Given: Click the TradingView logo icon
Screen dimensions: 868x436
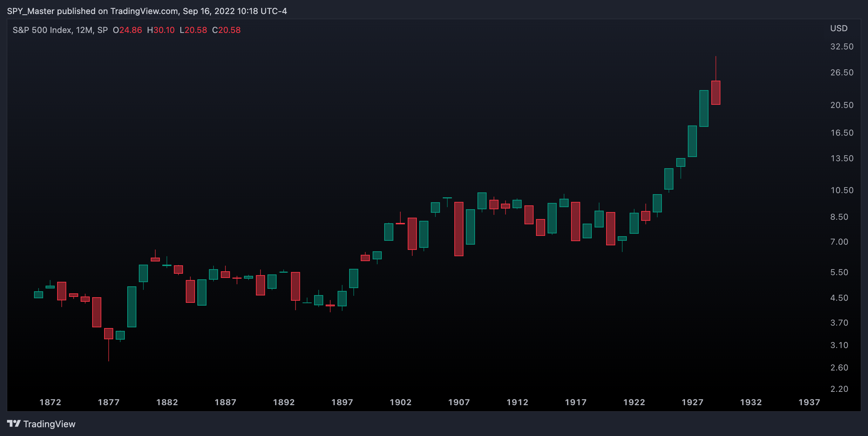Looking at the screenshot, I should (14, 424).
